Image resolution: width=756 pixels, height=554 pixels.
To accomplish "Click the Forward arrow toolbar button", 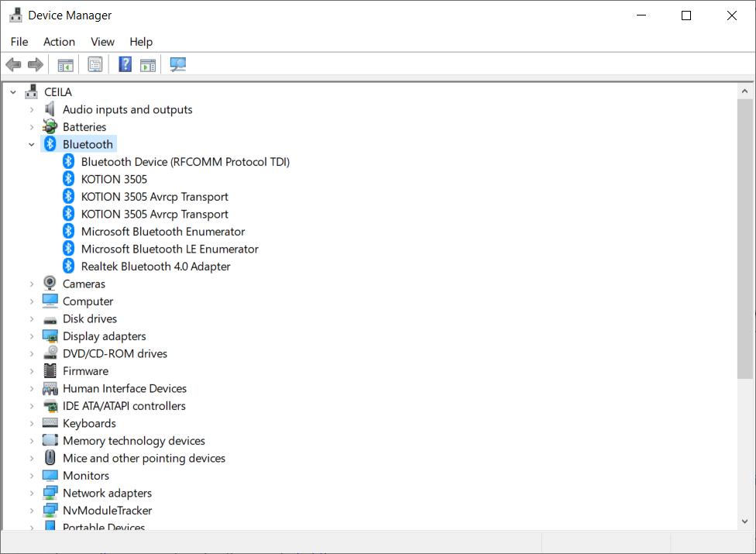I will [x=35, y=64].
